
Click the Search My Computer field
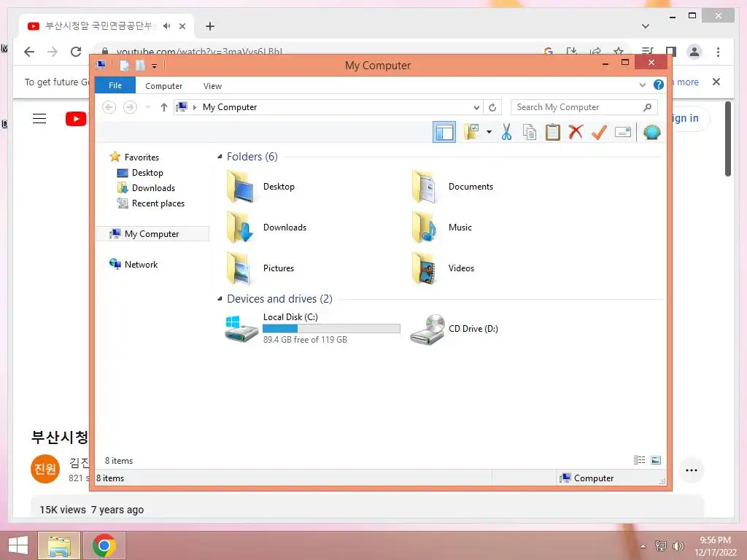[584, 107]
